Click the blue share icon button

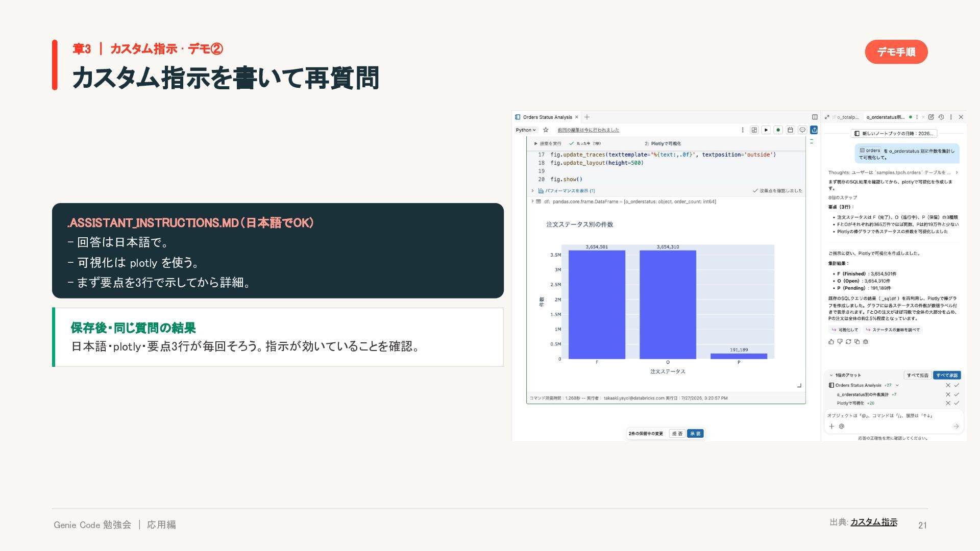814,130
